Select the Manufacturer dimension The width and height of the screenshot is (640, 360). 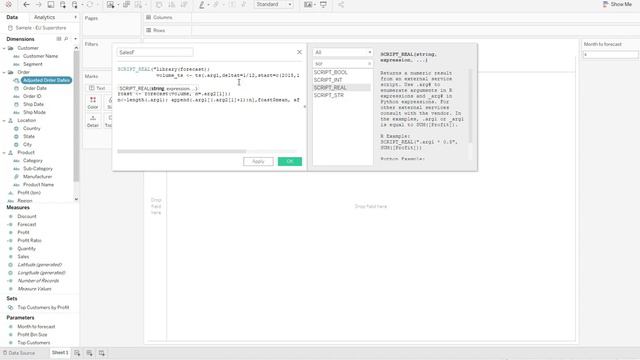38,177
